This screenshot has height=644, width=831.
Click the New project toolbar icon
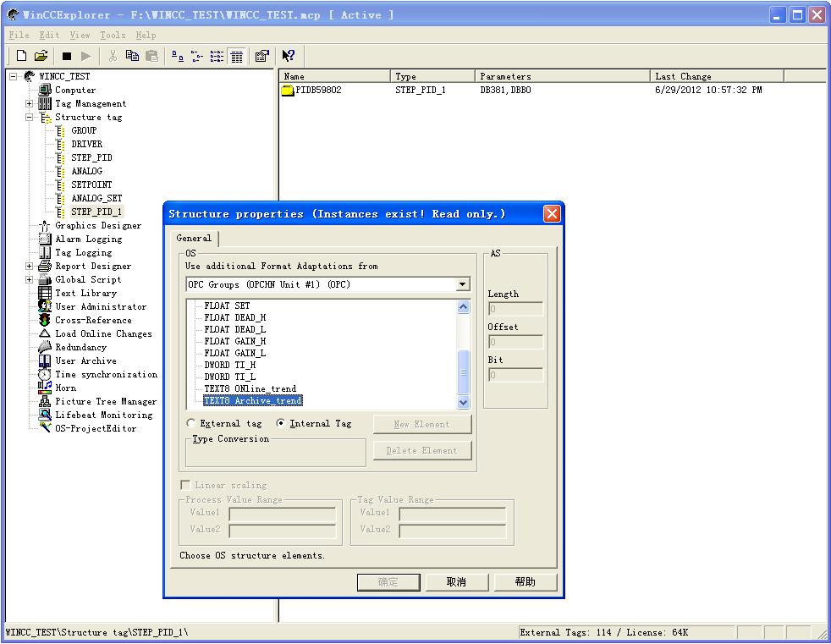[x=22, y=56]
